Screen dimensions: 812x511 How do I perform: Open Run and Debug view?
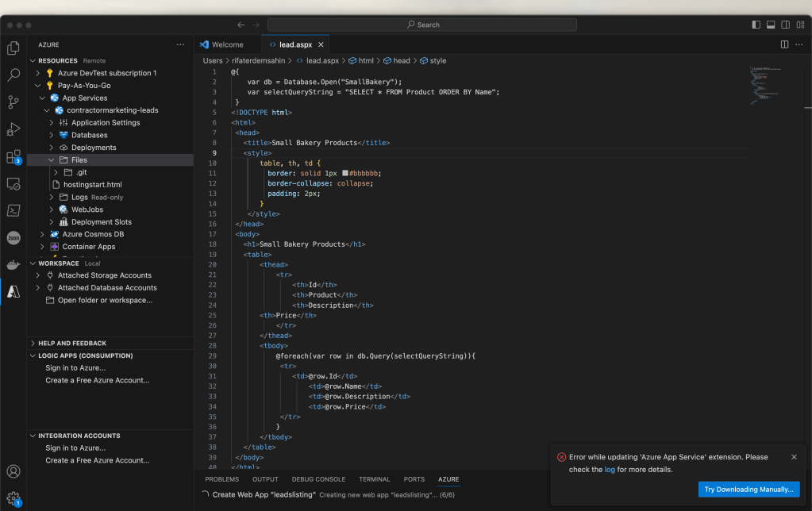click(x=13, y=129)
